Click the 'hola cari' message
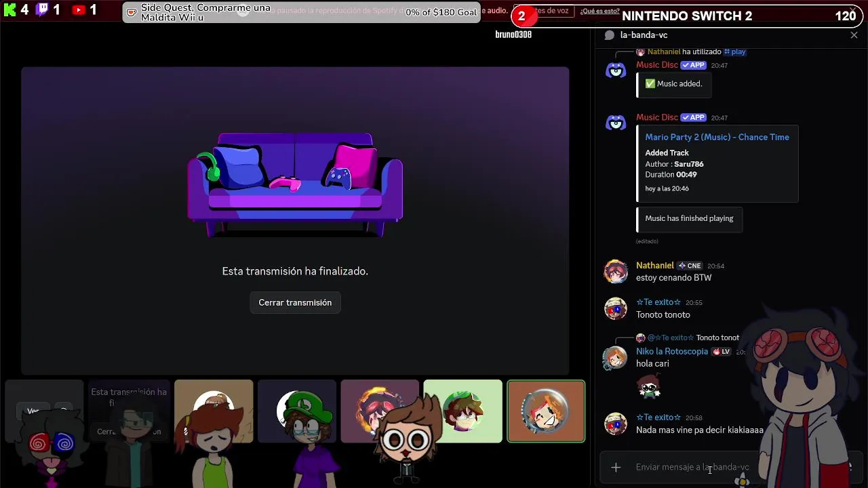Screen dimensions: 868x488 pos(652,363)
